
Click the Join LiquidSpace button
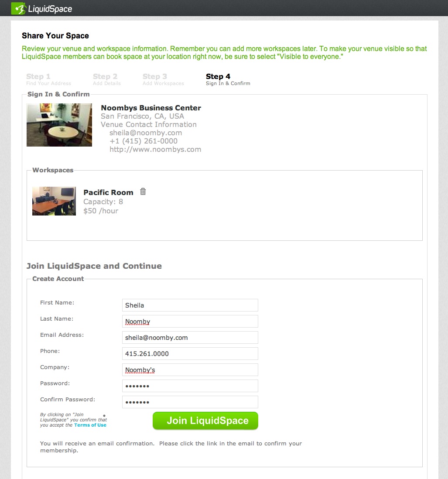point(205,421)
